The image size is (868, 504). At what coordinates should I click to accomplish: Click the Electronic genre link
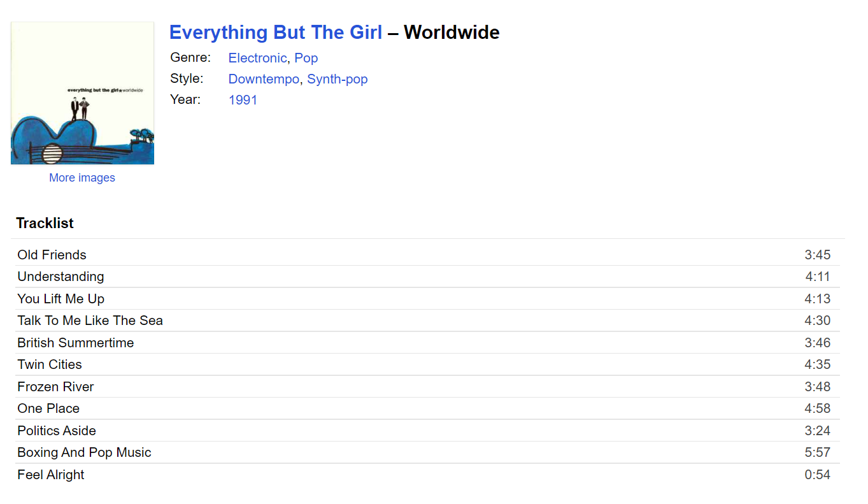(257, 58)
